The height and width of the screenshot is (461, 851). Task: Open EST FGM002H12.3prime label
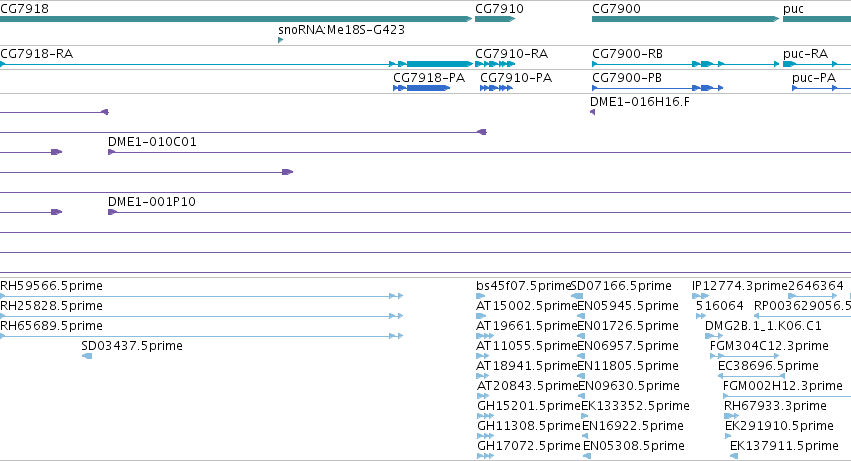click(x=783, y=386)
